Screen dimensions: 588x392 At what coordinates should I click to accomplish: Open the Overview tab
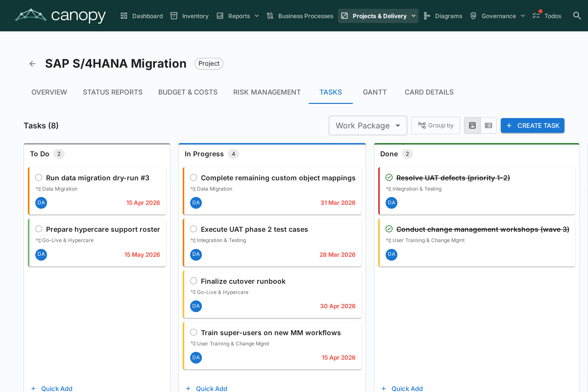pos(49,92)
